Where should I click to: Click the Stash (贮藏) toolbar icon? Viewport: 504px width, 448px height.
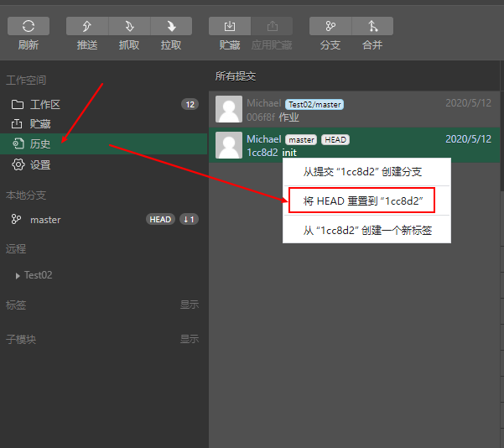click(x=230, y=27)
